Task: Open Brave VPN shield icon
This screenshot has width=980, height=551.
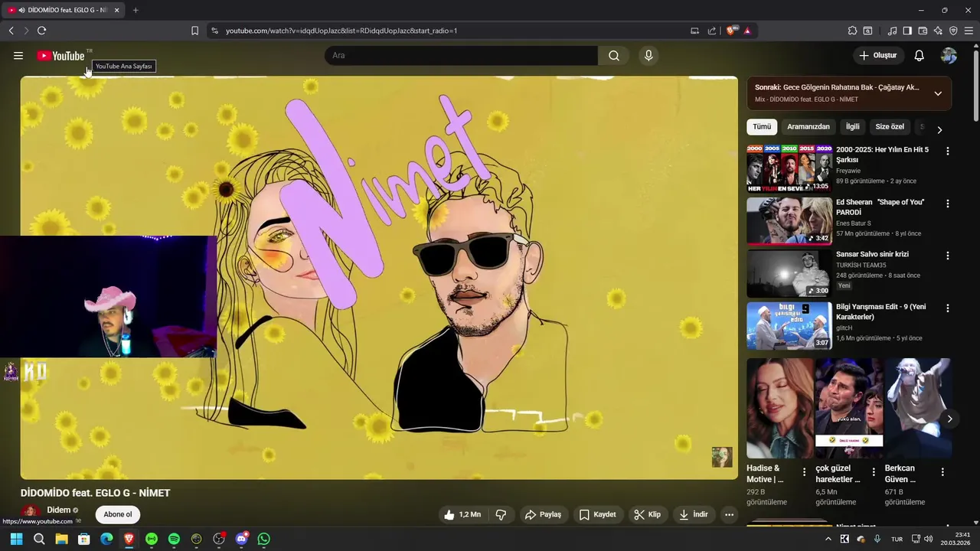Action: click(x=953, y=31)
